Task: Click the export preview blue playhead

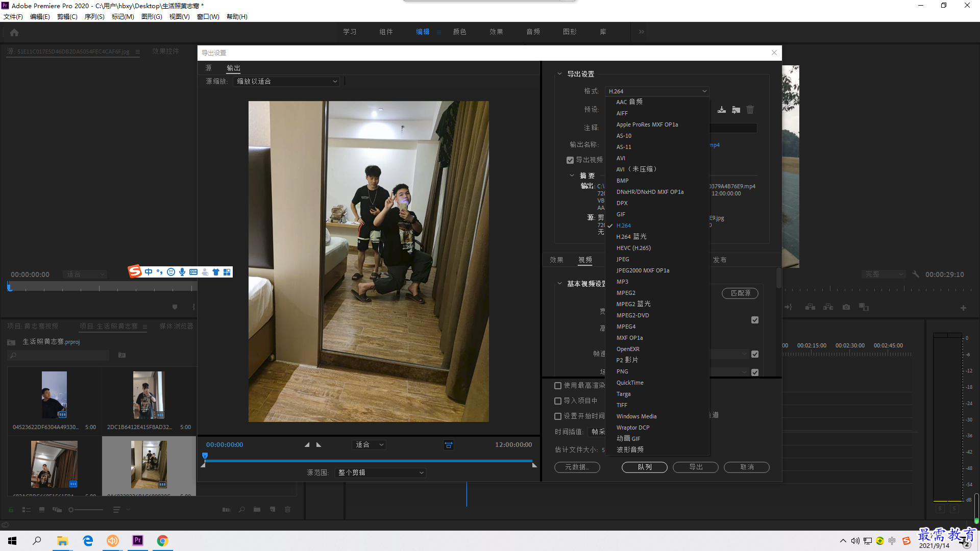Action: 205,456
